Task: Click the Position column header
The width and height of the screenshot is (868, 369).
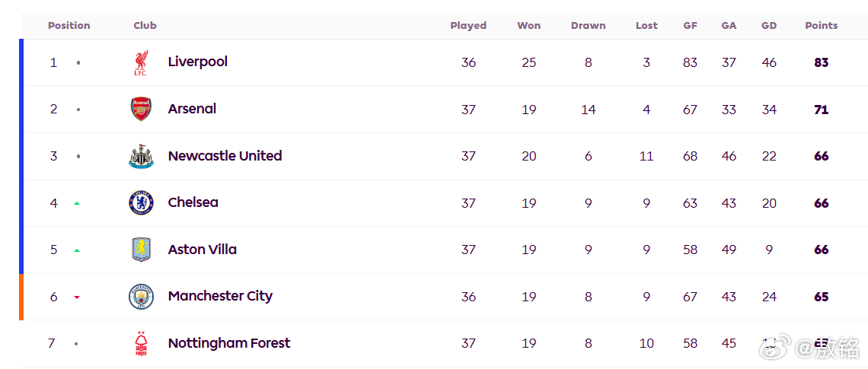Action: (69, 25)
